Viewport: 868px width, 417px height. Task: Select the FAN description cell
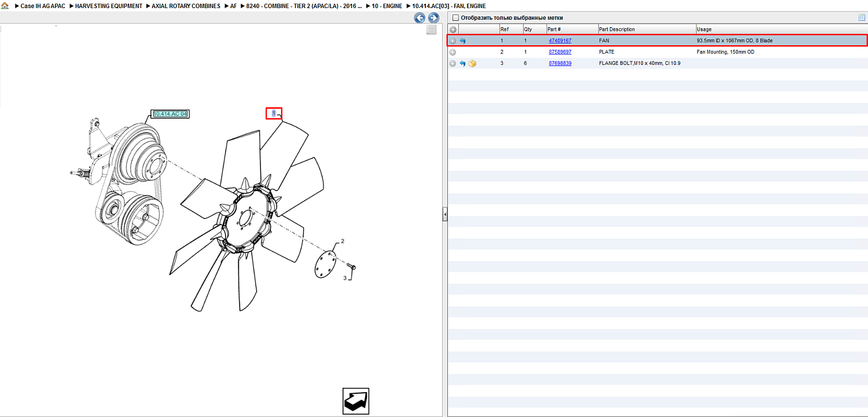tap(604, 41)
